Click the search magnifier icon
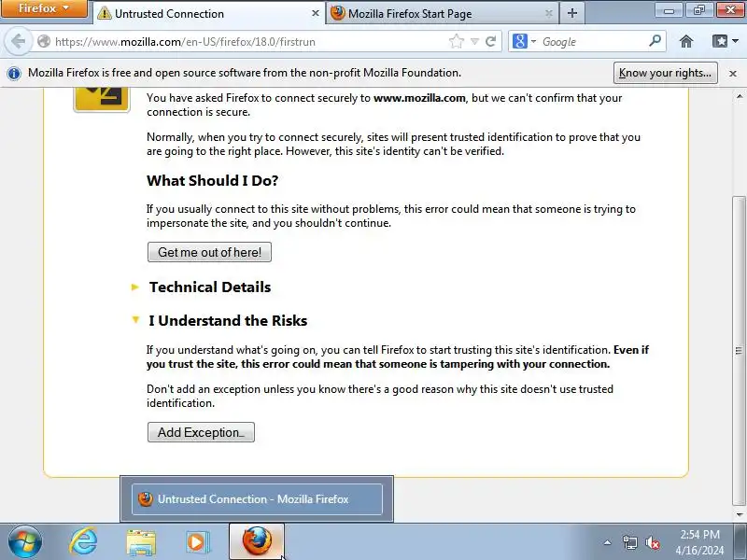Viewport: 747px width, 560px height. (655, 41)
